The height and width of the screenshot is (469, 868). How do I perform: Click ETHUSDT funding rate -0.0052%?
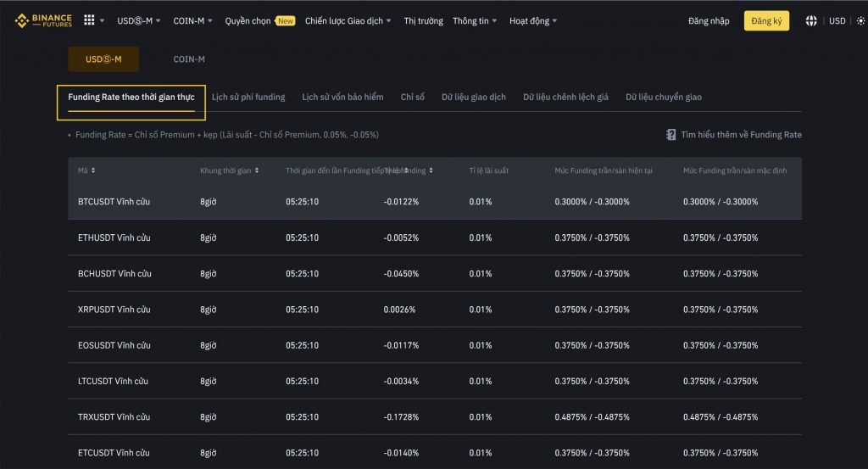point(401,238)
